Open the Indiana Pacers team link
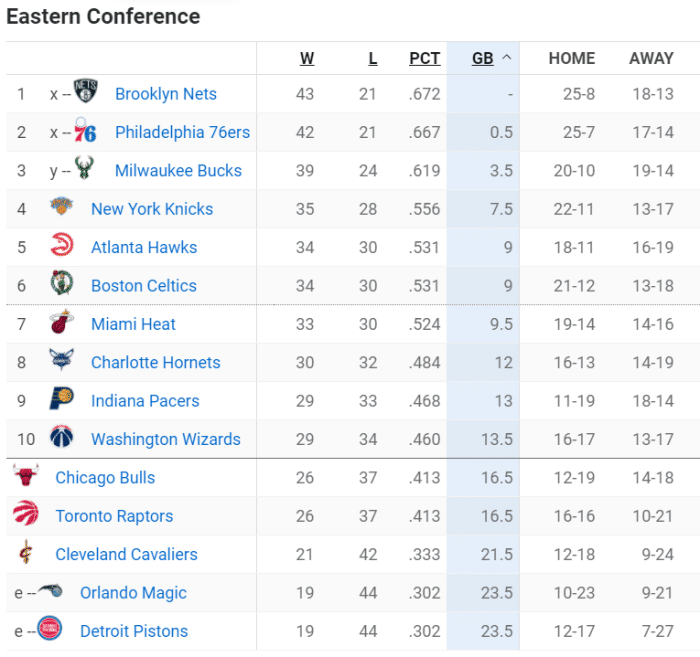 145,401
